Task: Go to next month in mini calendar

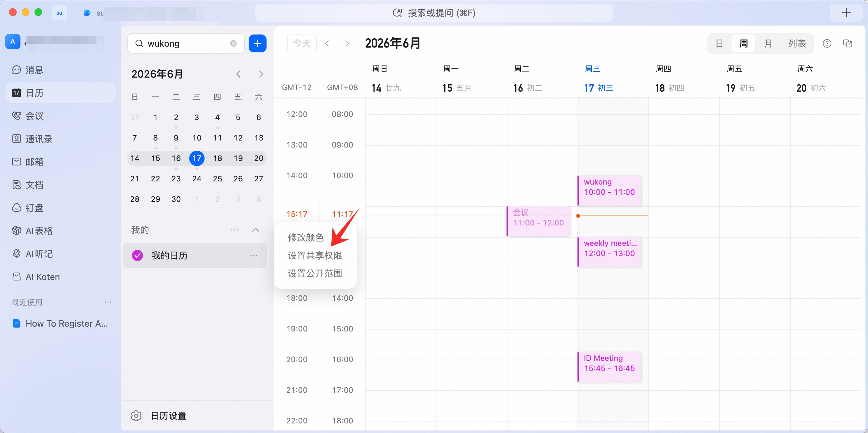Action: 261,74
